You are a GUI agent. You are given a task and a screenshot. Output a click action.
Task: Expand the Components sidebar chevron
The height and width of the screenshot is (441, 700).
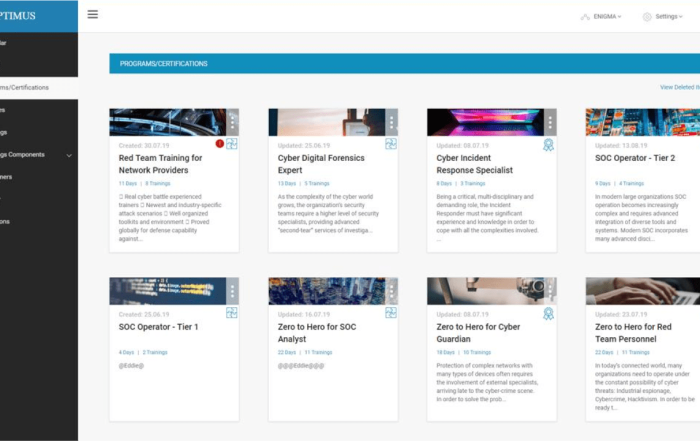[x=69, y=155]
